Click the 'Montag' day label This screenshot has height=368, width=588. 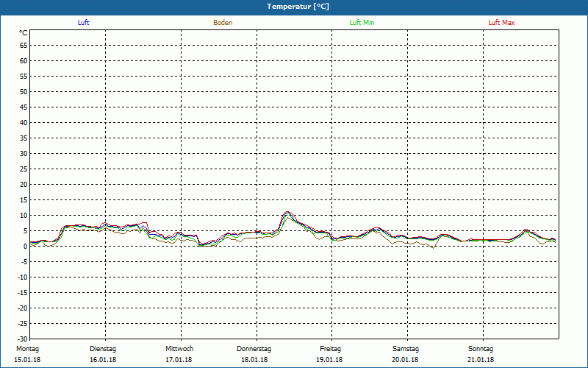pos(27,349)
